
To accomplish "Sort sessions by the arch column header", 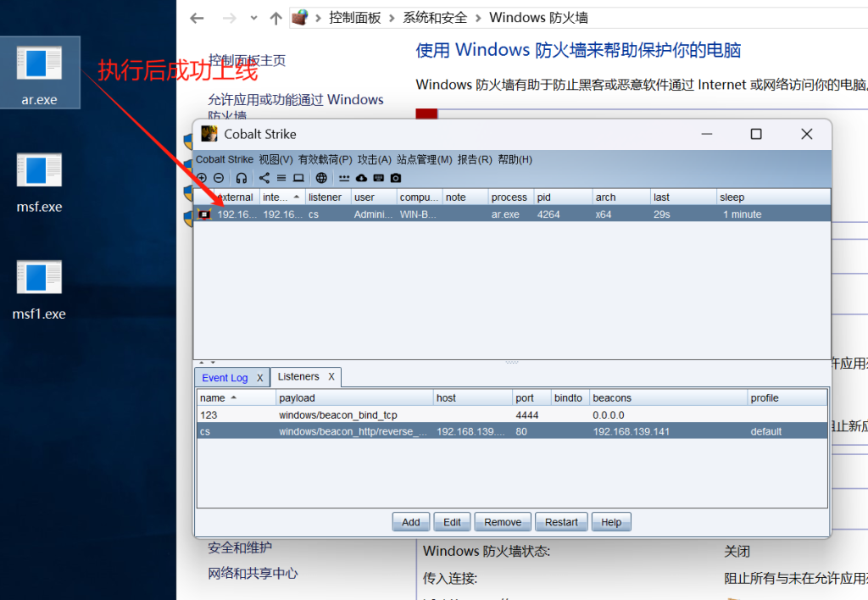I will tap(621, 197).
